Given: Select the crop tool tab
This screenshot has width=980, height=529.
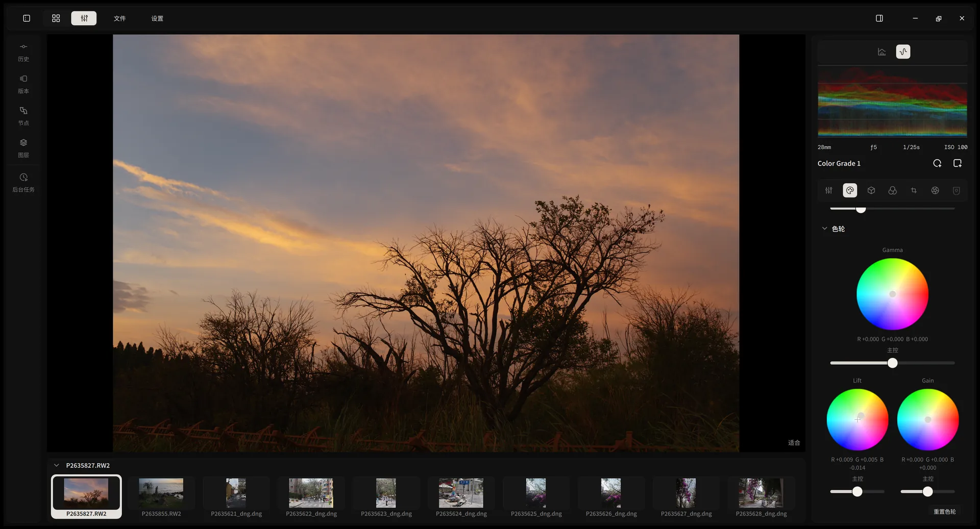Looking at the screenshot, I should tap(914, 190).
